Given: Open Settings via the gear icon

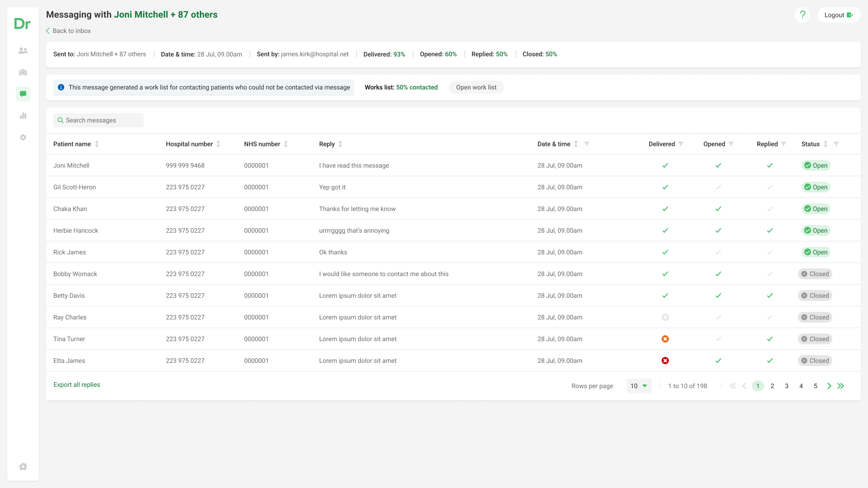Looking at the screenshot, I should [x=23, y=137].
